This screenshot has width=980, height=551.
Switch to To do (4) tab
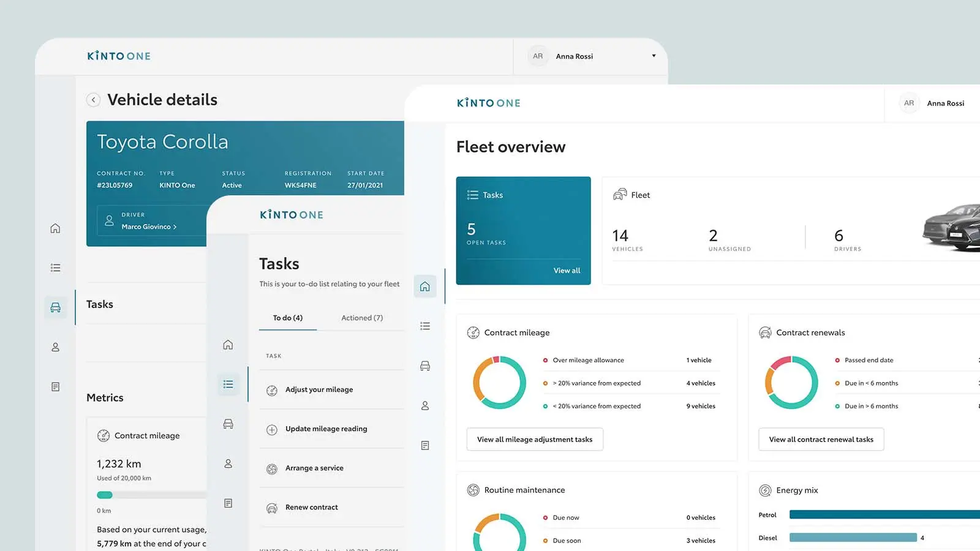coord(288,318)
